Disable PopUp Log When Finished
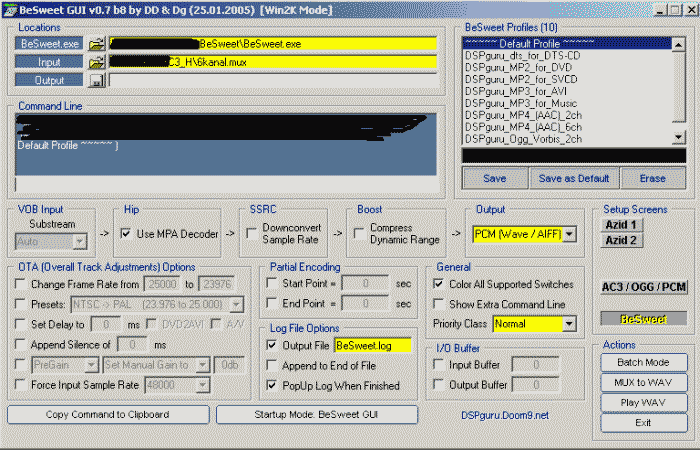 pos(273,384)
